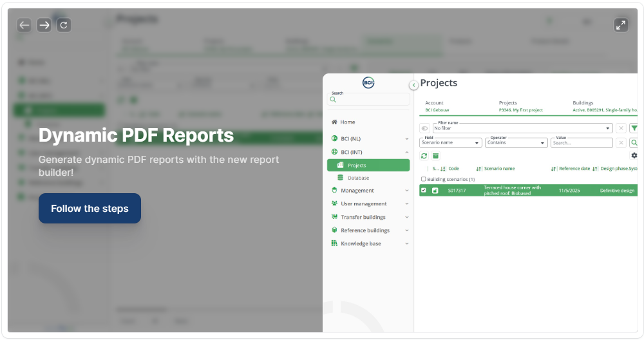Click the Management plug icon

pos(334,190)
